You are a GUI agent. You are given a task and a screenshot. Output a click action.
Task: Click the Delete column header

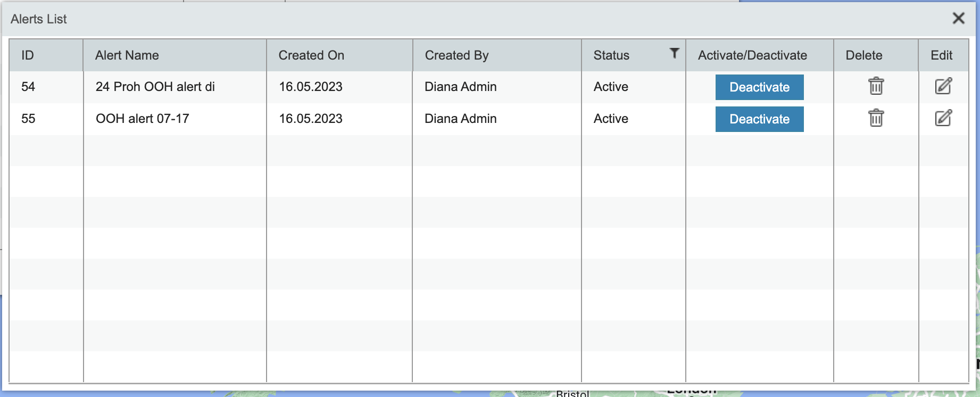[864, 55]
